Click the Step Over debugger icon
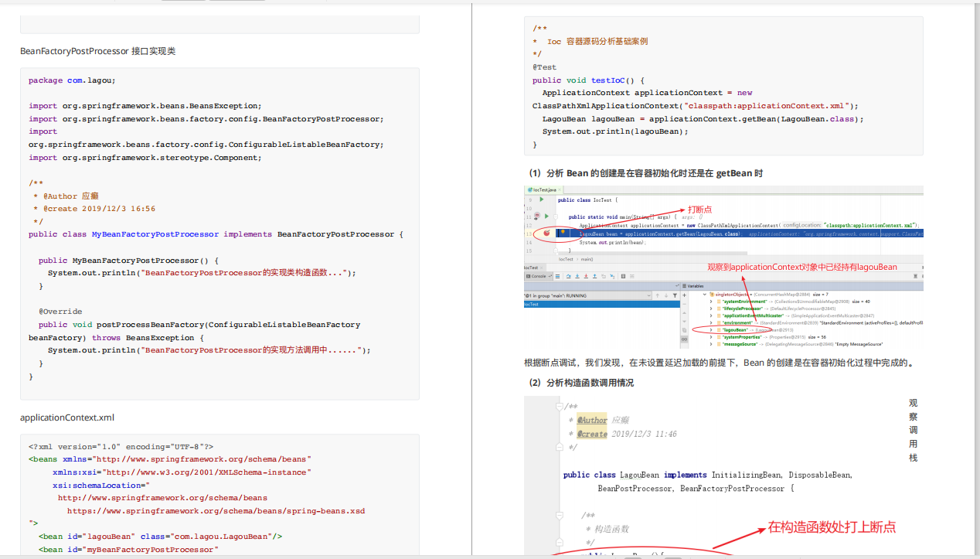 click(x=569, y=276)
